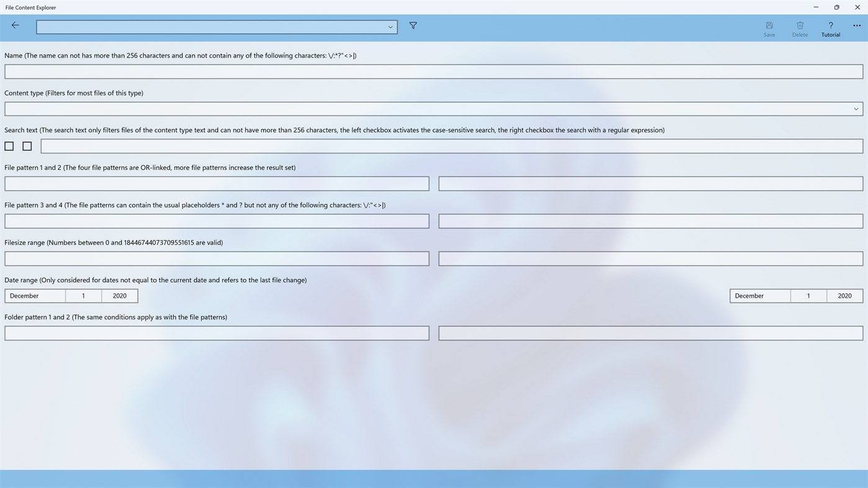The width and height of the screenshot is (868, 488).
Task: Open the end date year selector showing 2020
Action: (844, 296)
